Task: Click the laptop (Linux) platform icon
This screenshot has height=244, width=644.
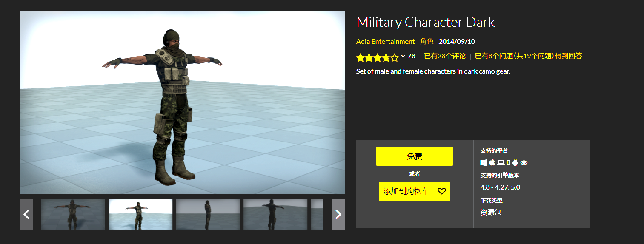Action: [x=501, y=162]
